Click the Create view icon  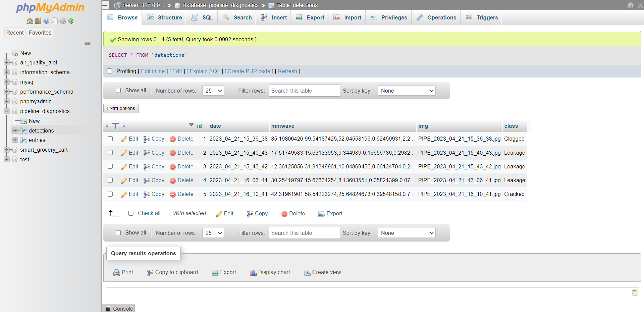[307, 272]
